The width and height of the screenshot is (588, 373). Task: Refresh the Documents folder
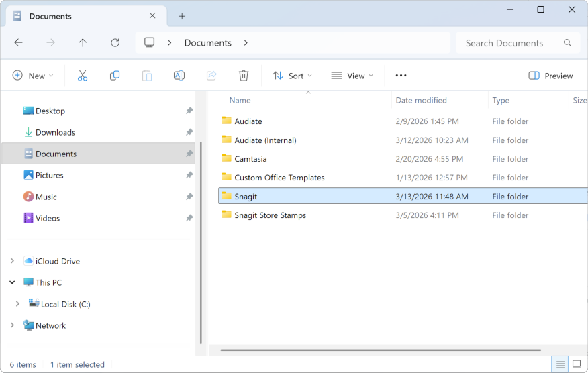(115, 43)
